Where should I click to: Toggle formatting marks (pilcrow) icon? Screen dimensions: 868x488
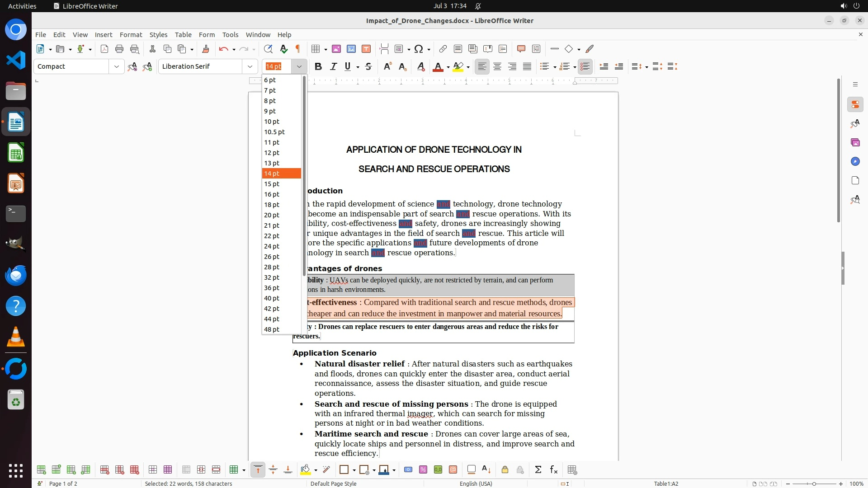click(298, 49)
